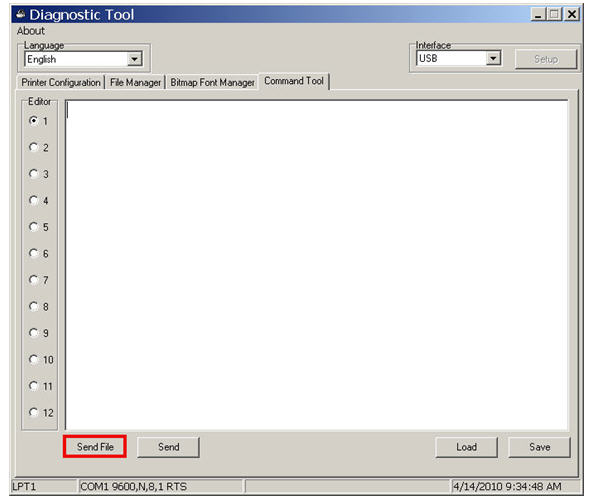Select Editor radio button 2
Viewport: 598px width, 504px height.
pos(34,147)
